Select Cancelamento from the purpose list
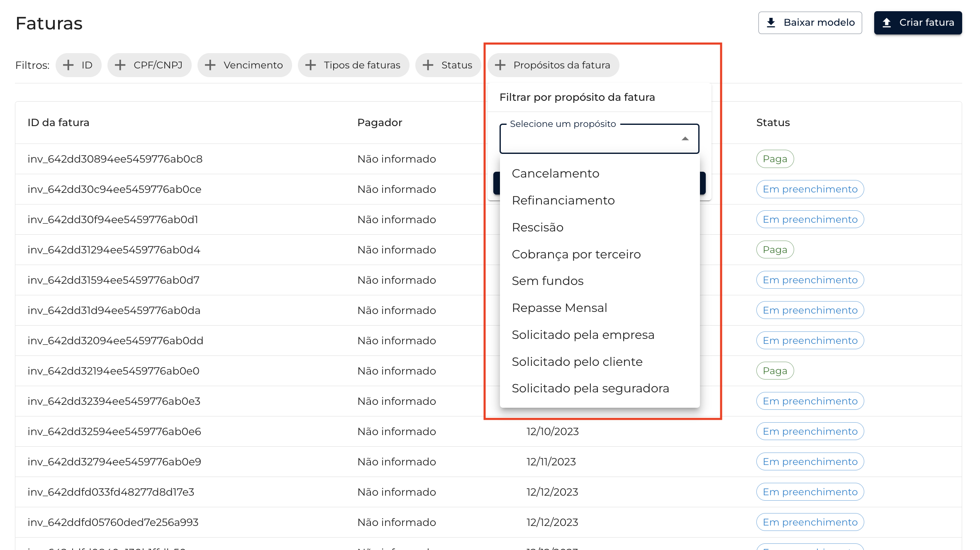Image resolution: width=980 pixels, height=550 pixels. [556, 173]
